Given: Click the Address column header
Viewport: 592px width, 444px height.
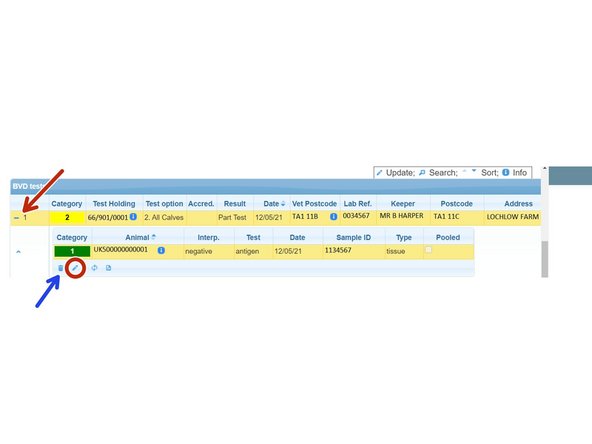Looking at the screenshot, I should point(518,204).
